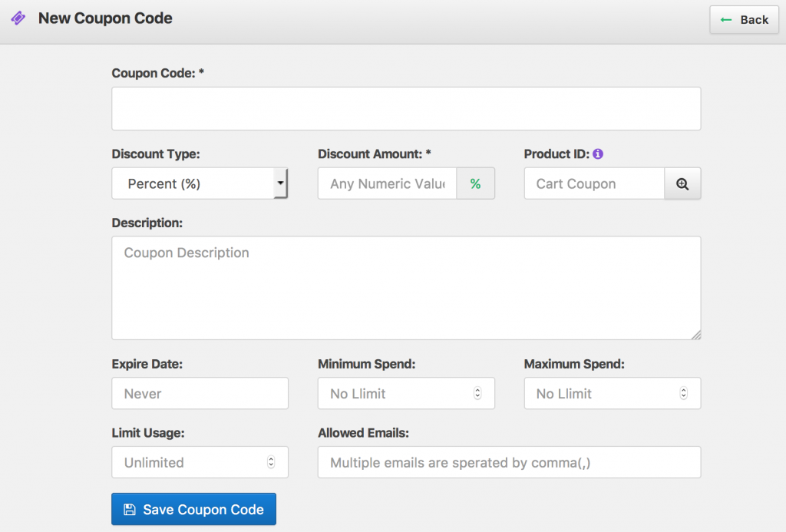
Task: Click into the Discount Amount field
Action: coord(387,184)
